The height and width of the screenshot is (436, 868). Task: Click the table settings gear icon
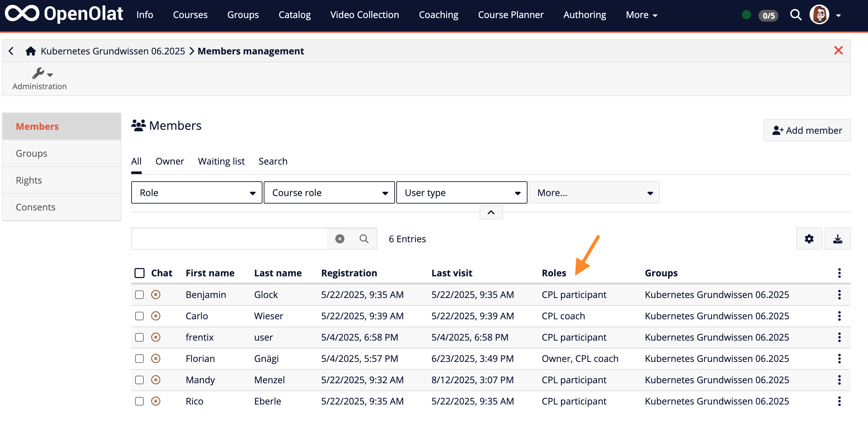click(809, 239)
